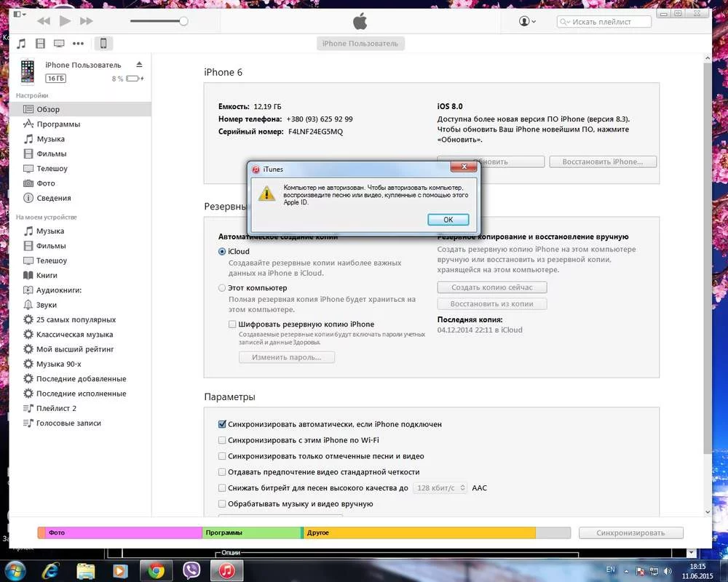Select Сведения in the settings sidebar
Viewport: 728px width, 582px height.
80,198
